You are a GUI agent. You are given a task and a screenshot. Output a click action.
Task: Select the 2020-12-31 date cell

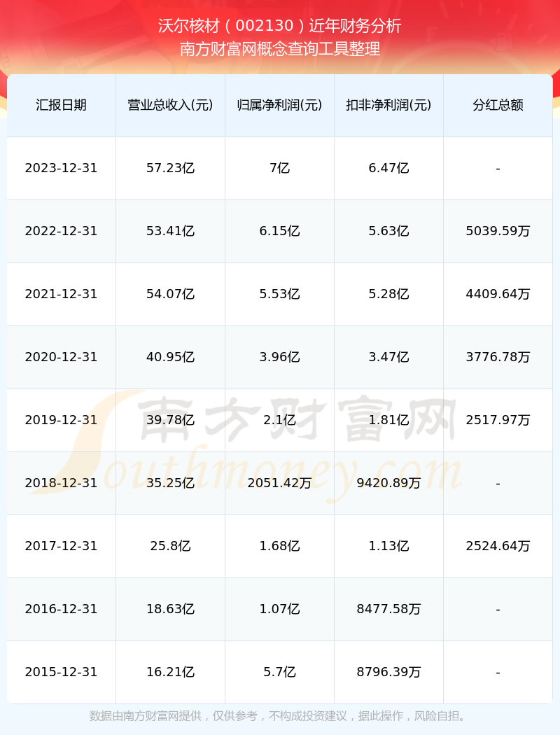pyautogui.click(x=62, y=357)
